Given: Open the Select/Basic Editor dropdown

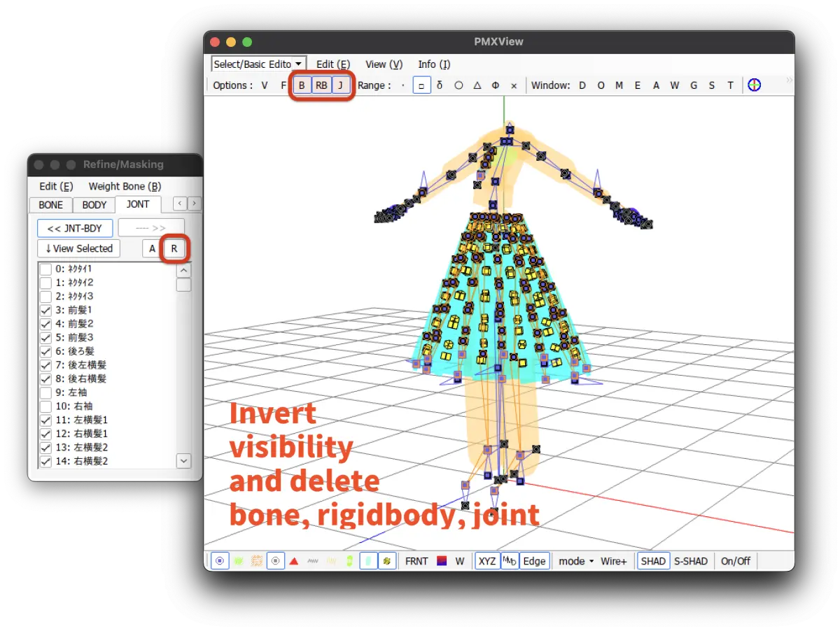Looking at the screenshot, I should (259, 64).
